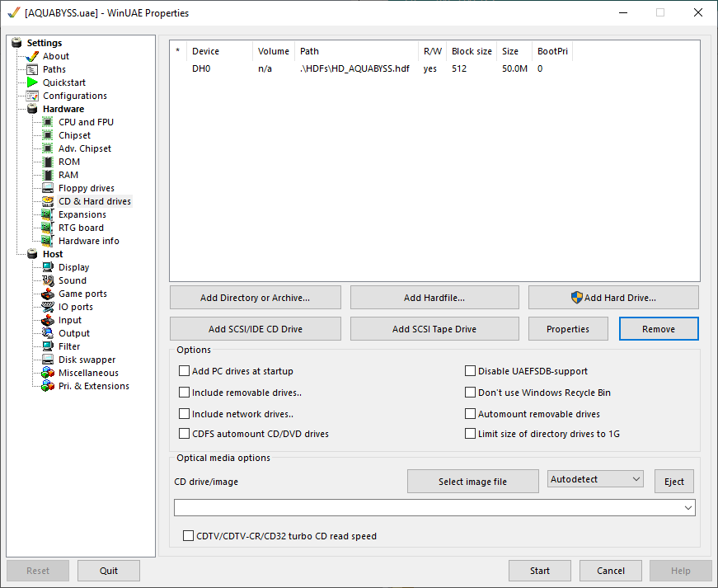Click the Input joystick icon
The image size is (718, 588).
(48, 320)
